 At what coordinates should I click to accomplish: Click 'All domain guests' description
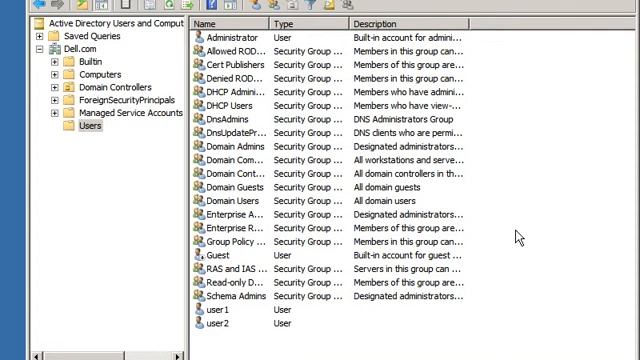[387, 187]
